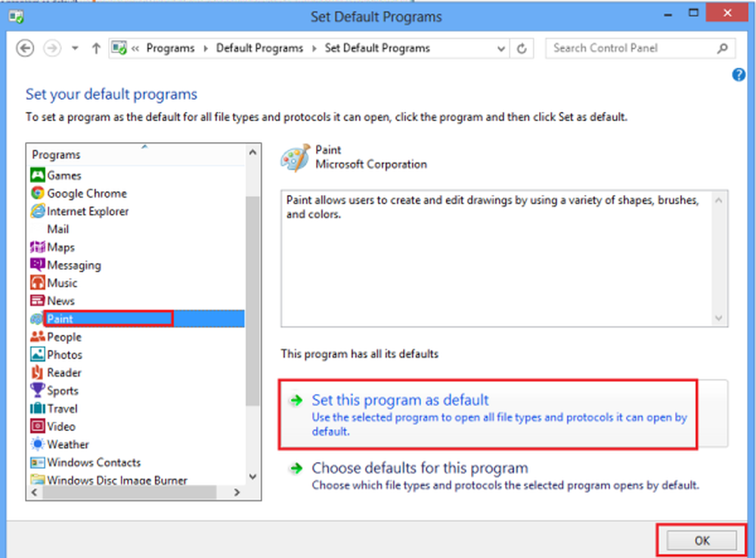Select the Google Chrome icon in Programs list
The height and width of the screenshot is (558, 756).
point(38,194)
